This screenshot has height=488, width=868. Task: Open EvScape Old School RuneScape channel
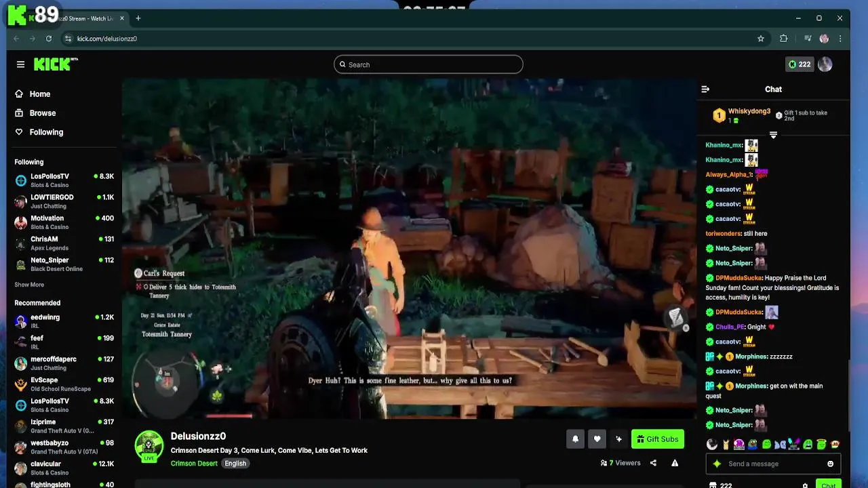pos(64,384)
